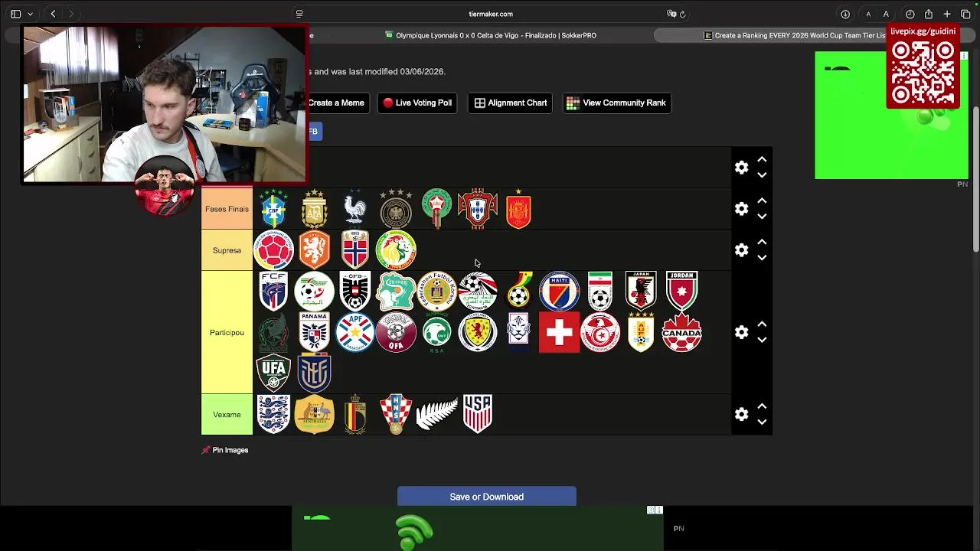Open the sidebar options chevron
This screenshot has width=980, height=551.
point(30,14)
